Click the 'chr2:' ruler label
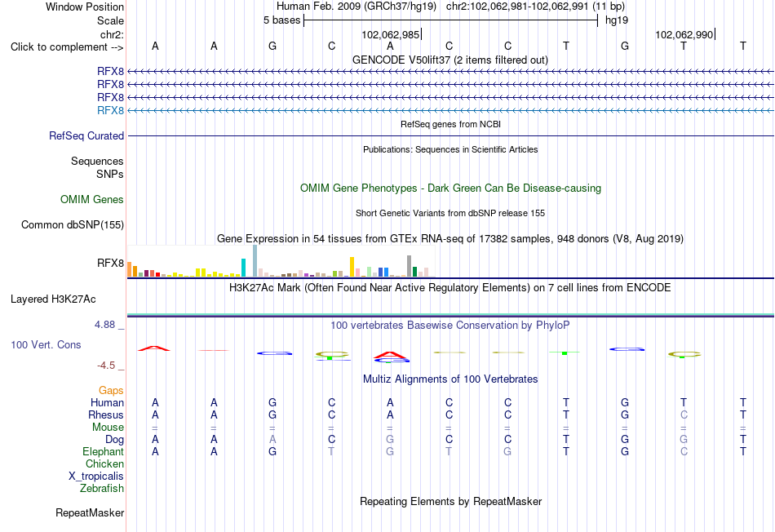The height and width of the screenshot is (532, 775). (112, 34)
